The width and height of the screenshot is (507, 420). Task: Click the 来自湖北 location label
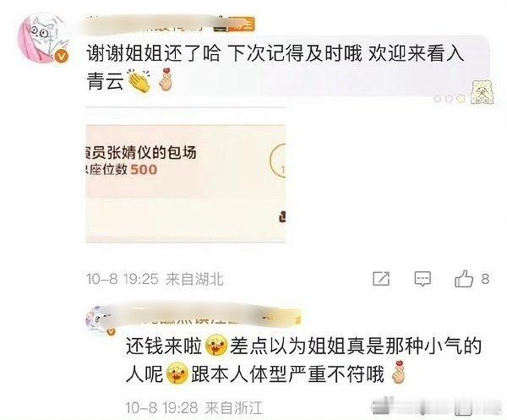pyautogui.click(x=194, y=279)
